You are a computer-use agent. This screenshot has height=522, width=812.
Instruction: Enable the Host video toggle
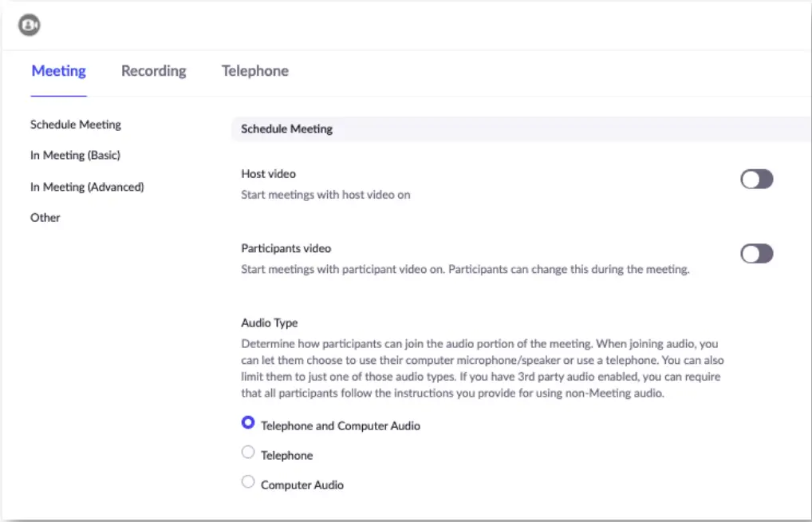(756, 179)
